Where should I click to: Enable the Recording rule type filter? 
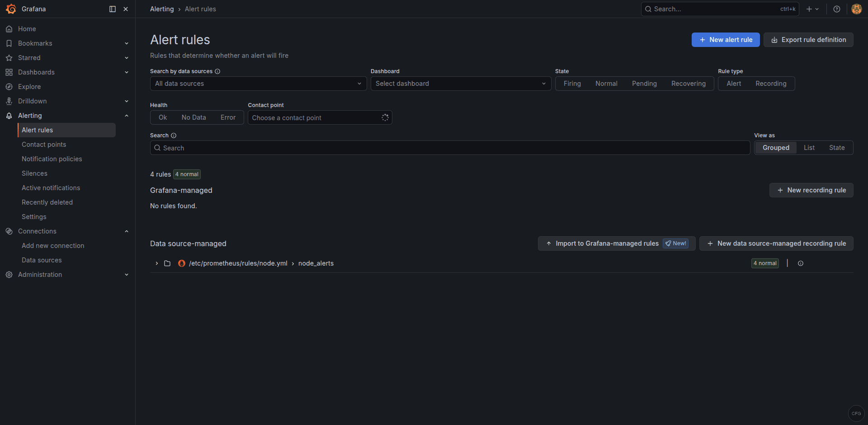pyautogui.click(x=771, y=84)
